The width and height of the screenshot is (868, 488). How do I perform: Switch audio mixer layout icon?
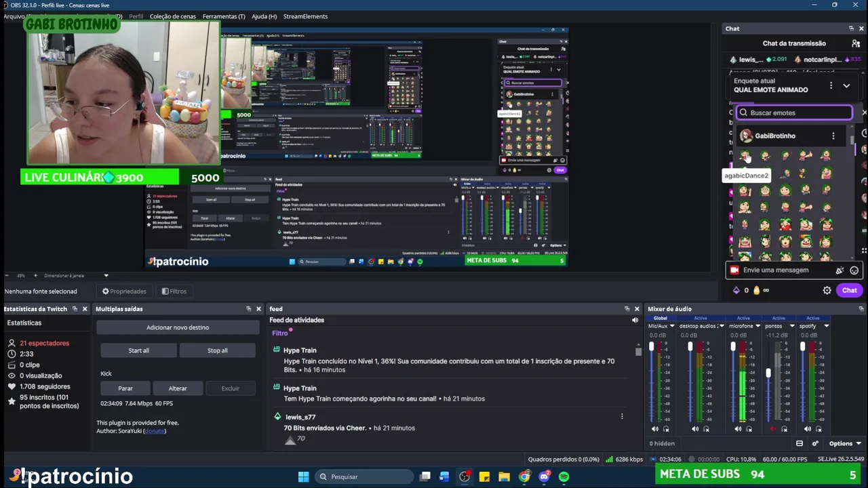[x=800, y=443]
